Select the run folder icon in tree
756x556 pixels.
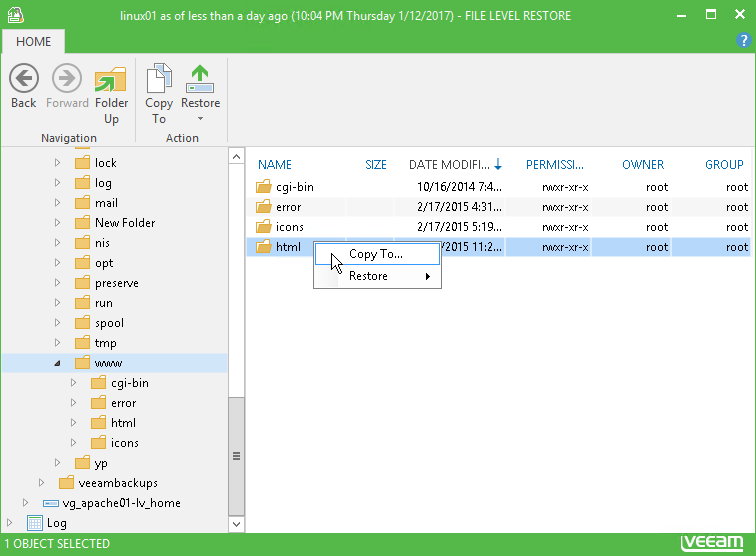coord(82,302)
